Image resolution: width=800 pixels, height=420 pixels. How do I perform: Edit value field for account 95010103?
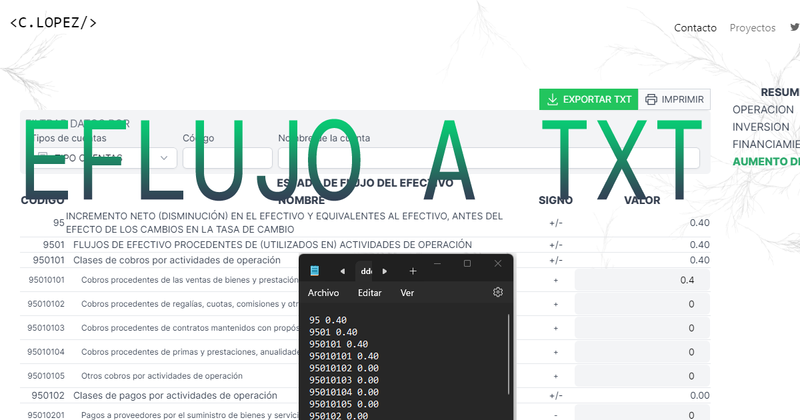[642, 328]
